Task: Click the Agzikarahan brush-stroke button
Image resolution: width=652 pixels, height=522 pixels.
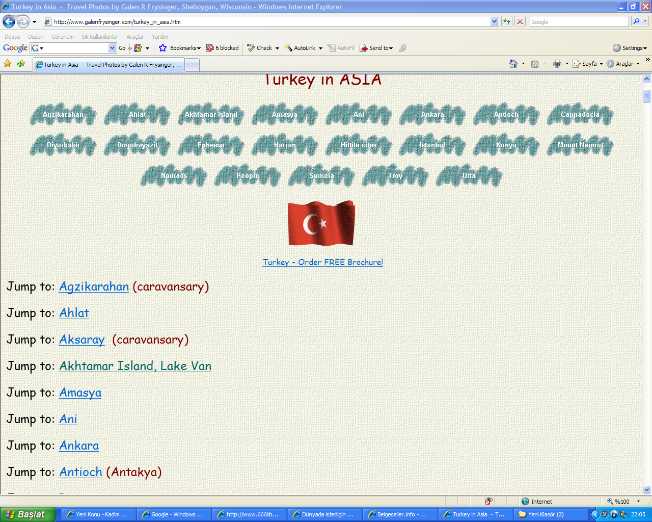Action: (63, 114)
